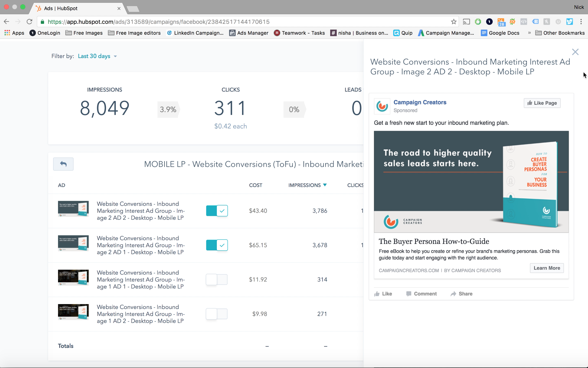Click the Campaign Creators logo in the ad preview
Viewport: 588px width, 368px height.
pos(382,106)
